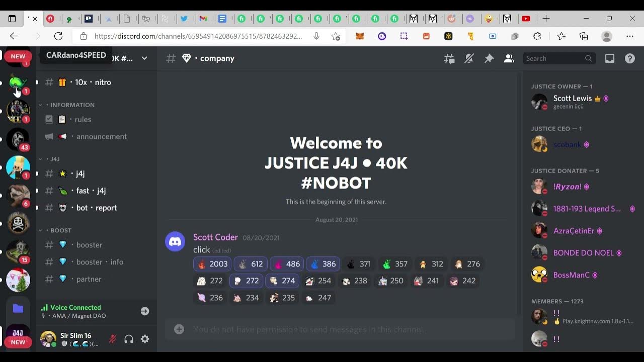Toggle the 612 reaction
The image size is (644, 362).
tap(250, 264)
